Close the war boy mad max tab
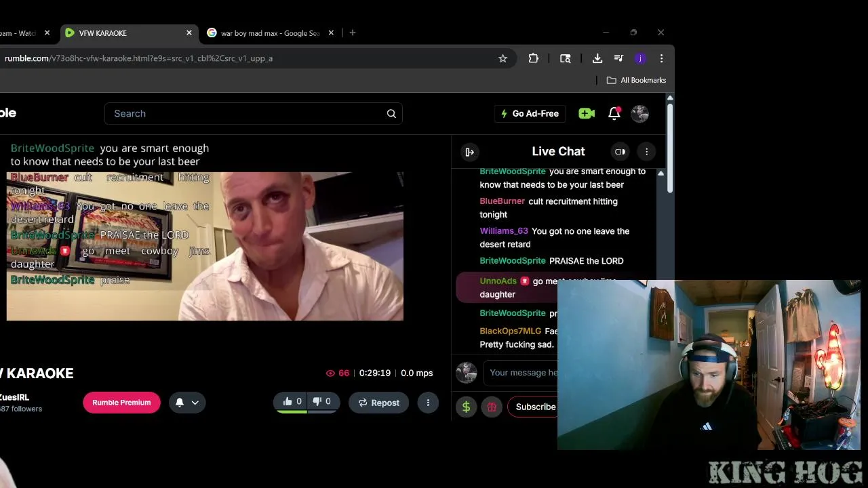 [332, 33]
